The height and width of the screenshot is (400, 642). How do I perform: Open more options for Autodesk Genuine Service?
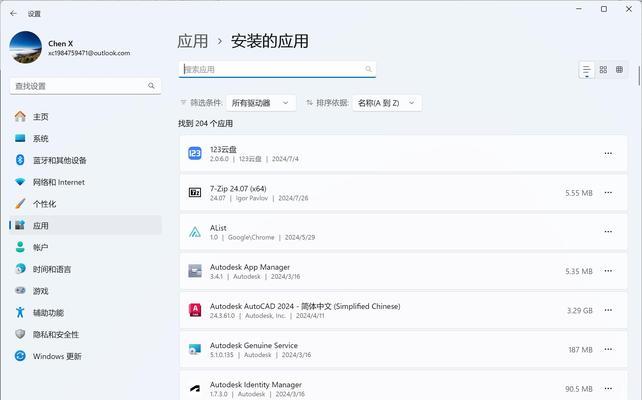(x=608, y=349)
